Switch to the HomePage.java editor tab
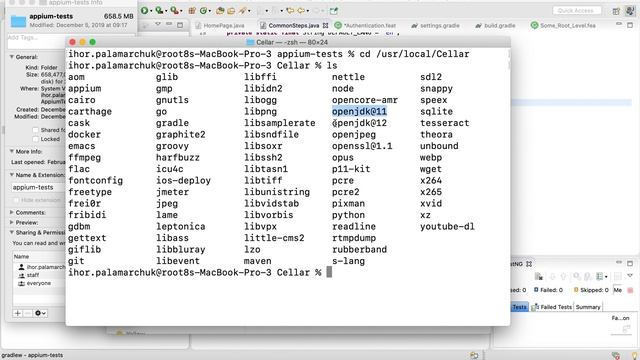The width and height of the screenshot is (640, 360). tap(220, 25)
